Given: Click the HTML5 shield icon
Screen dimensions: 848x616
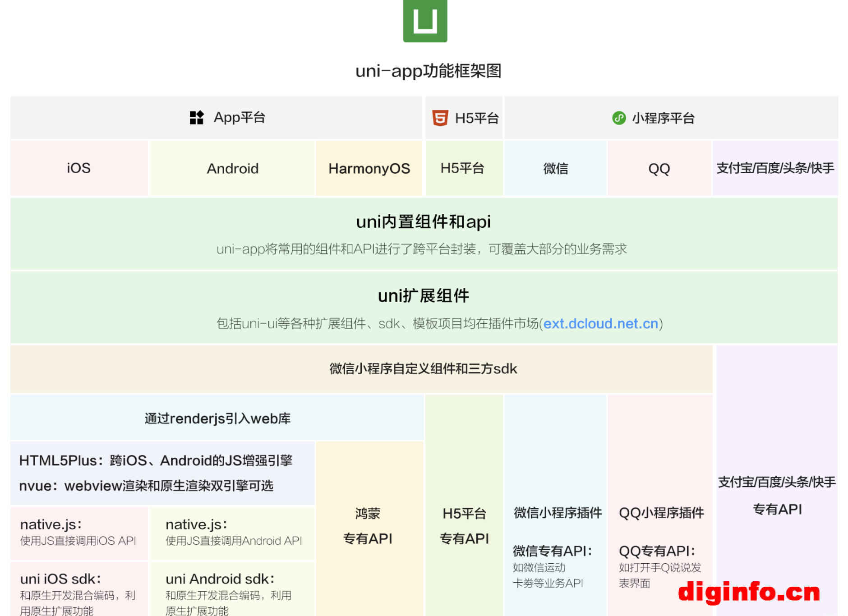Looking at the screenshot, I should pyautogui.click(x=440, y=118).
